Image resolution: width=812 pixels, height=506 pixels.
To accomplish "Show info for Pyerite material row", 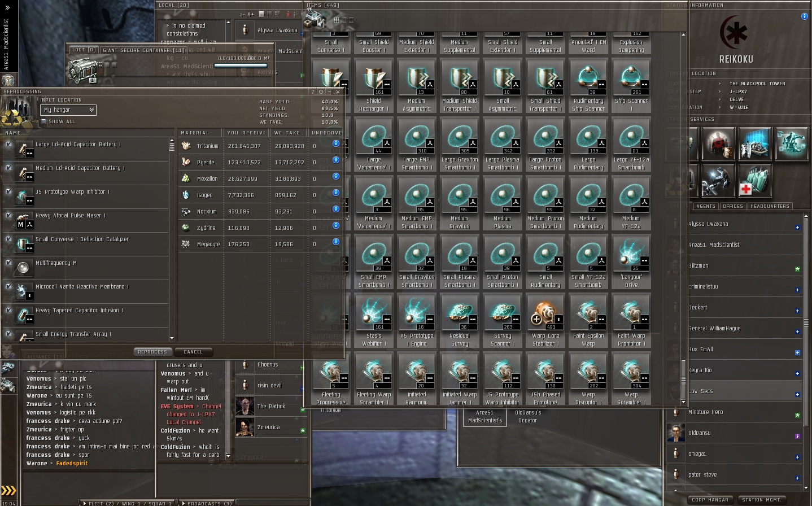I will pos(336,160).
